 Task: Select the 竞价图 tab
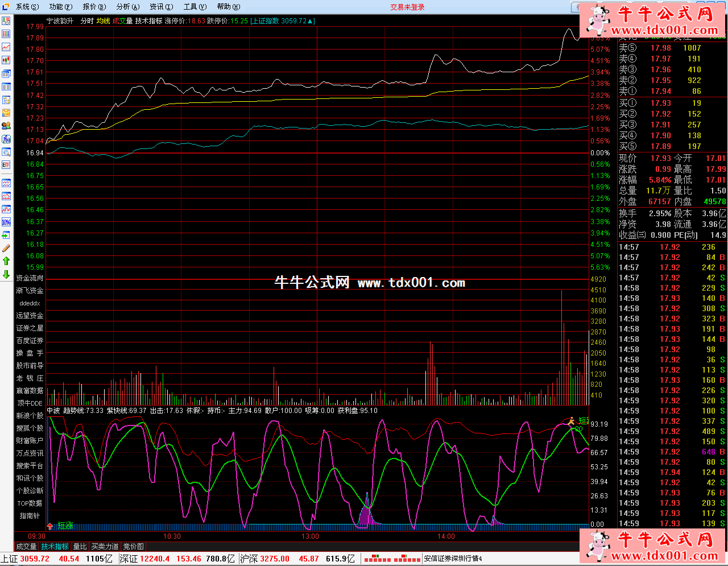[134, 547]
